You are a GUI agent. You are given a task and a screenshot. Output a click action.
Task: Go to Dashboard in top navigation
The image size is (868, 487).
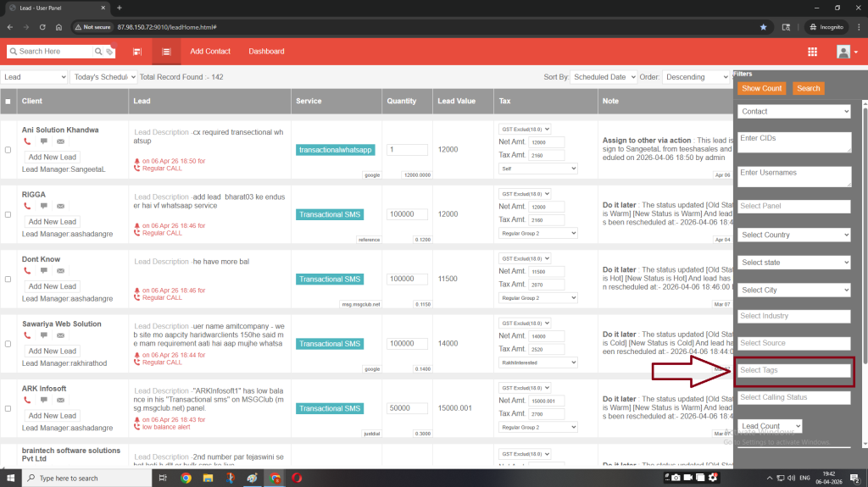tap(266, 52)
